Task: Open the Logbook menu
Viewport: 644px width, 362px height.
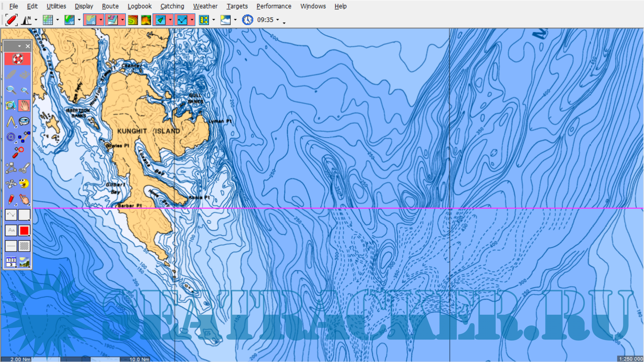Action: coord(139,6)
